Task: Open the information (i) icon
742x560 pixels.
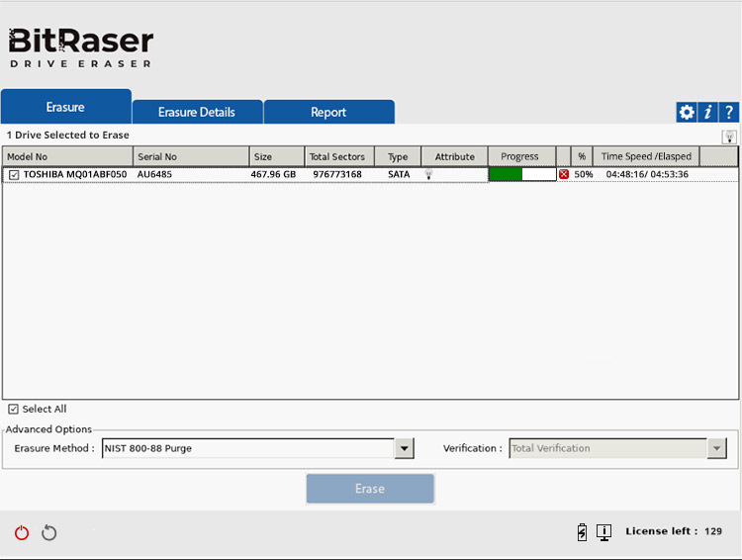Action: click(707, 112)
